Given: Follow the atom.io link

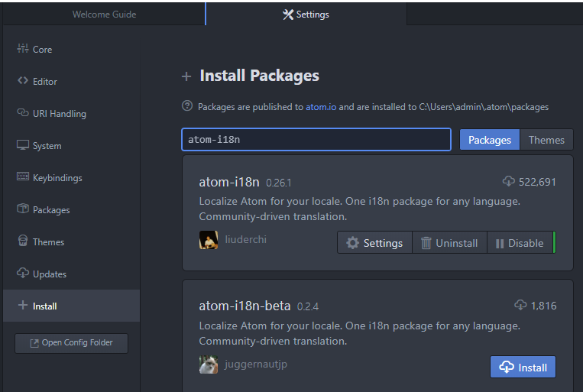Looking at the screenshot, I should point(321,107).
